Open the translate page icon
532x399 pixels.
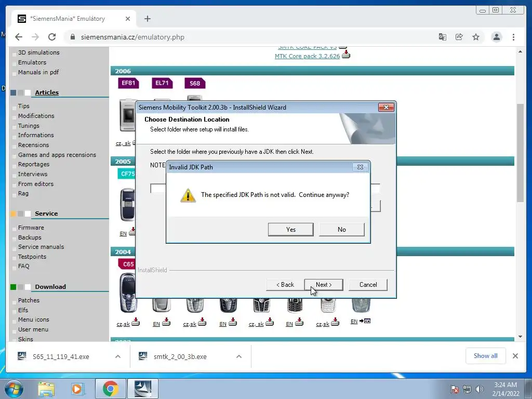[x=443, y=37]
